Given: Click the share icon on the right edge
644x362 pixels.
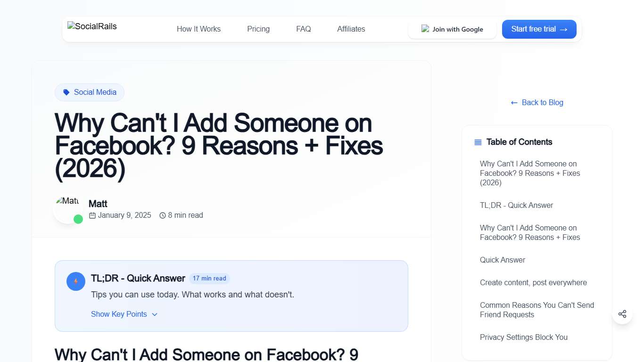Looking at the screenshot, I should (622, 313).
